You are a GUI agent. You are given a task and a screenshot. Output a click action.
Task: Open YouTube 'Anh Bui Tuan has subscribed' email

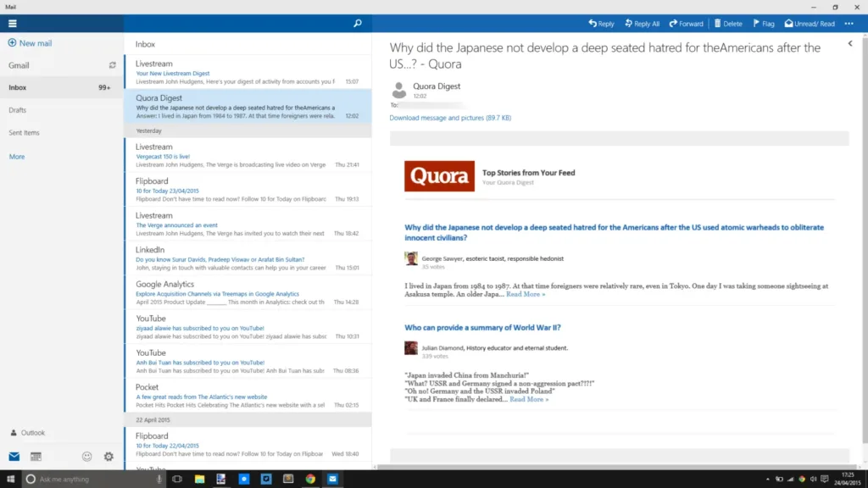coord(248,361)
